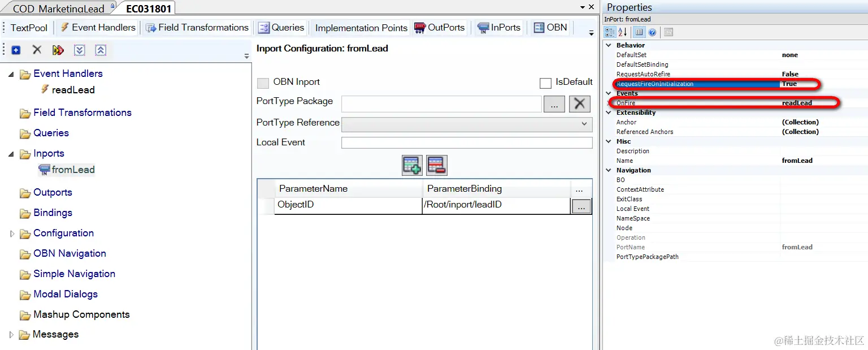The image size is (868, 350).
Task: Click the /Root/inport/leadID binding cell
Action: 496,205
